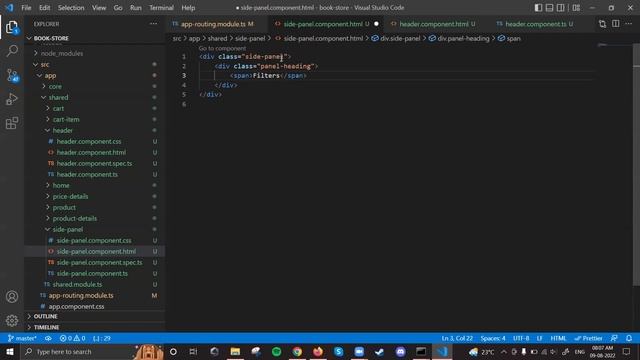The width and height of the screenshot is (640, 360).
Task: Open editor More Actions ellipsis
Action: 629,24
